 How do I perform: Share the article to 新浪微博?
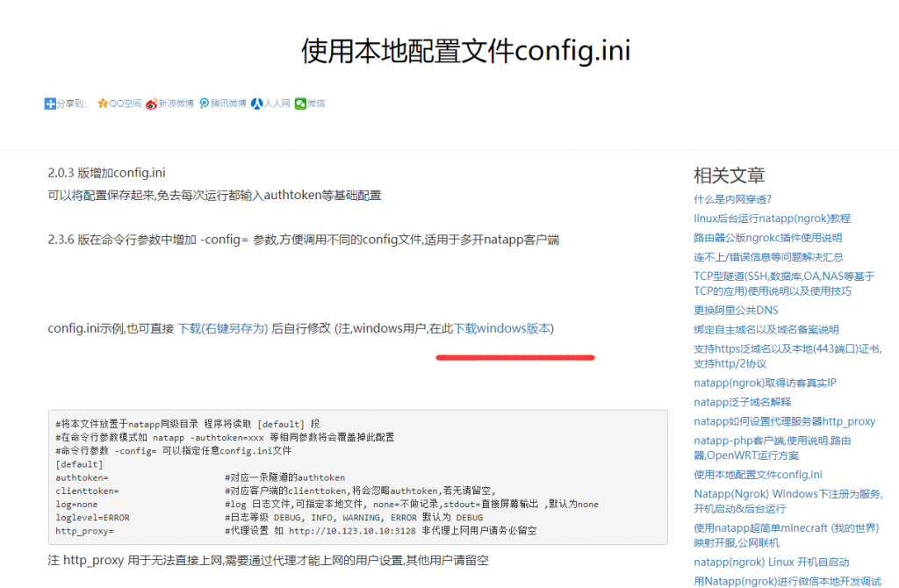pos(169,104)
